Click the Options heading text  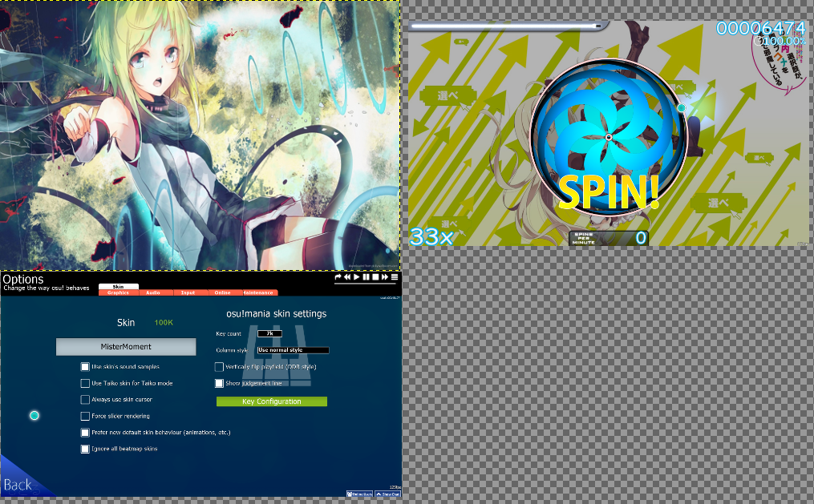[x=22, y=279]
